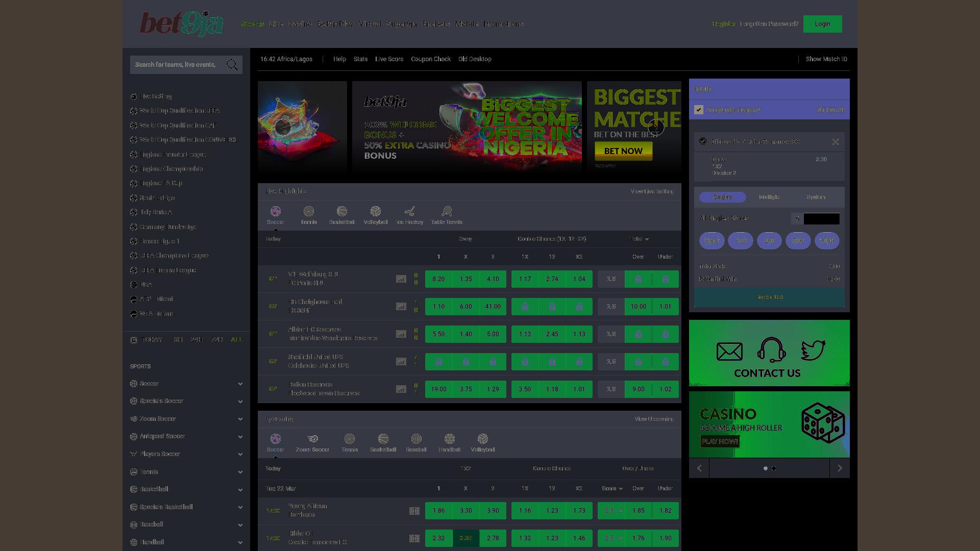Open the Virtual menu item
Image resolution: width=980 pixels, height=551 pixels.
[x=370, y=24]
